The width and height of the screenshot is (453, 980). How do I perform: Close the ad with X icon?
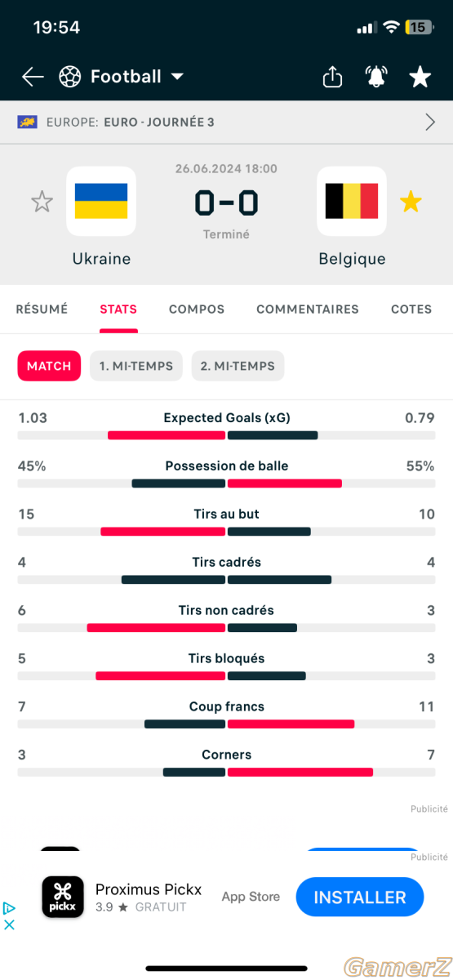[10, 924]
